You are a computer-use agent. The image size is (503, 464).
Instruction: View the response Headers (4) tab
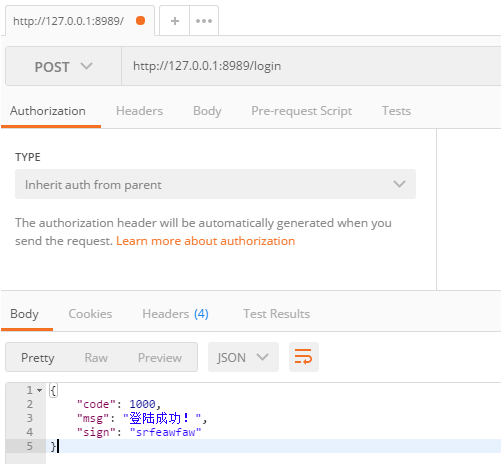(x=175, y=314)
